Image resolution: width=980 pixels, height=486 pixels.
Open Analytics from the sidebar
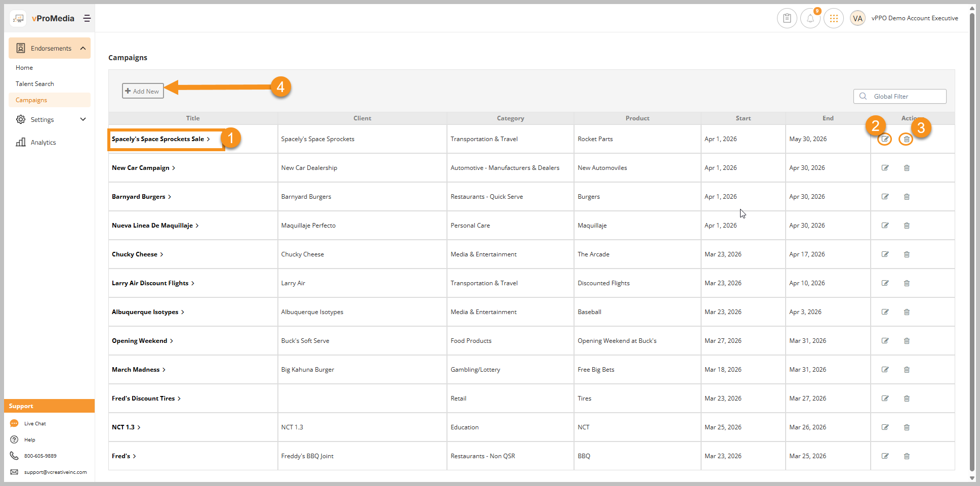43,143
